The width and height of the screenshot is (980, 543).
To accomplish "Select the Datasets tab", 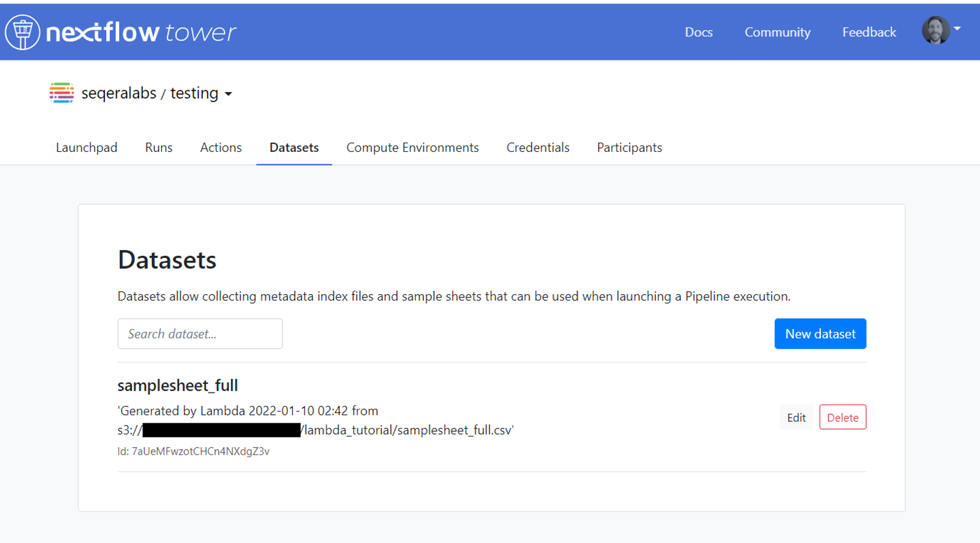I will point(294,147).
